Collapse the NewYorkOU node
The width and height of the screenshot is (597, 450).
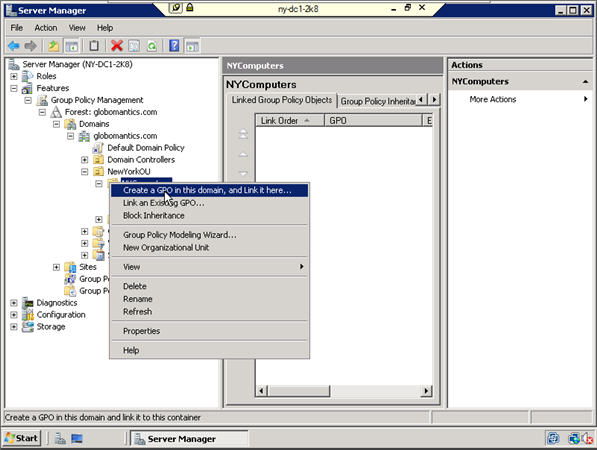pos(85,171)
